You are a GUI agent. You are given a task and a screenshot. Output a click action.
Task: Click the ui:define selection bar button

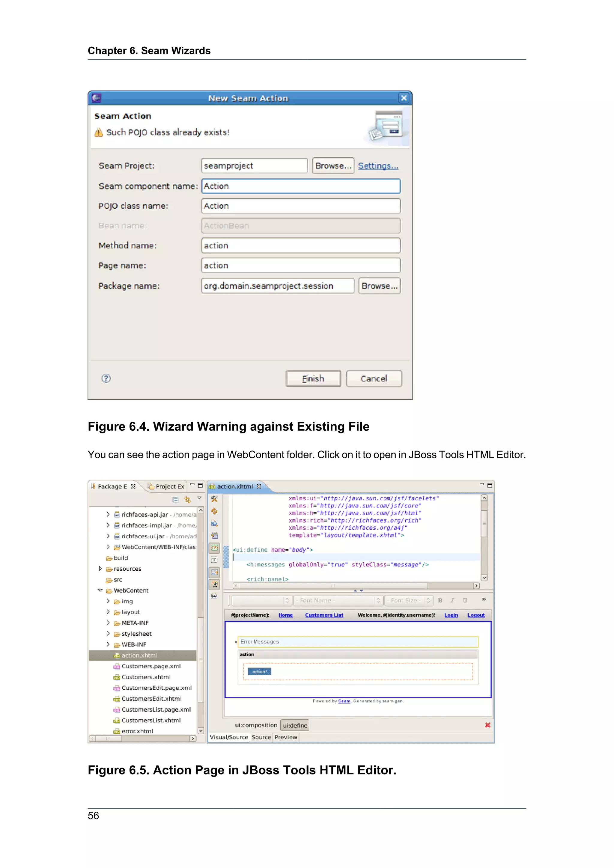295,725
